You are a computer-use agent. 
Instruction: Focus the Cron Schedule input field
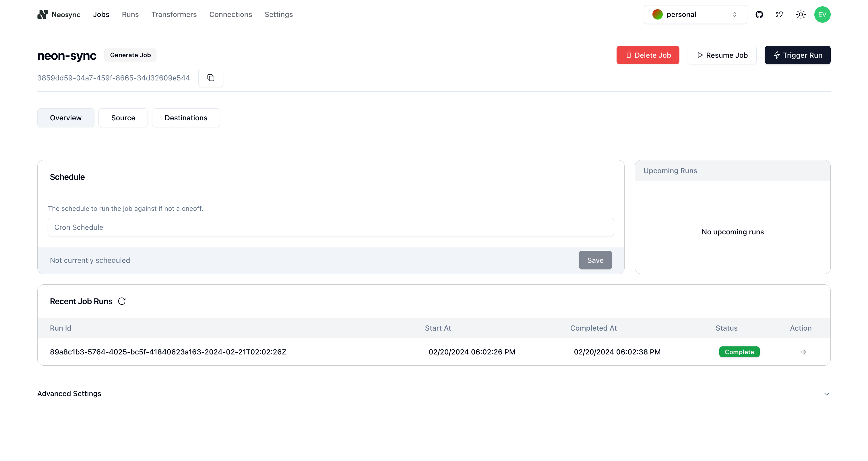click(x=331, y=227)
